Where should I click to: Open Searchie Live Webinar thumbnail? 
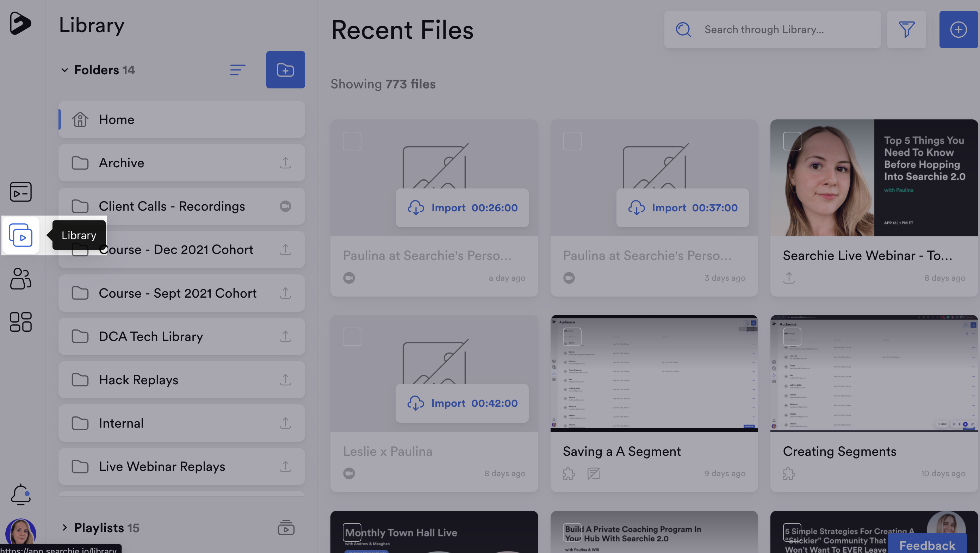(874, 178)
